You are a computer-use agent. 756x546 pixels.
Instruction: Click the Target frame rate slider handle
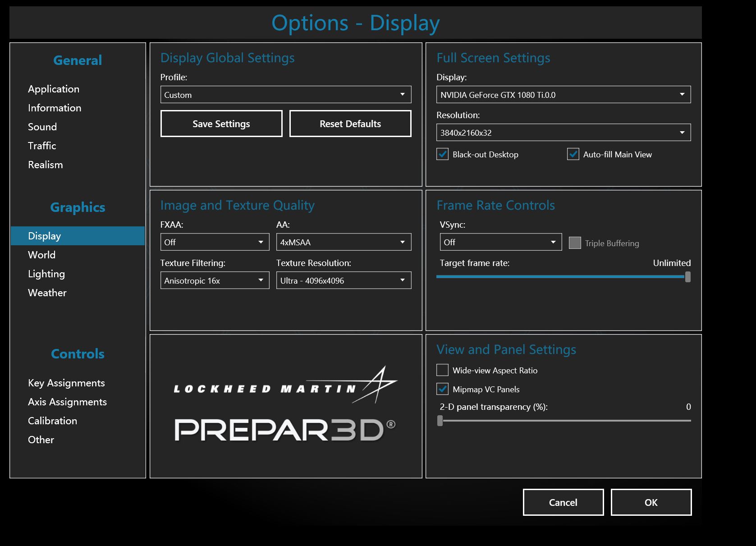pyautogui.click(x=687, y=277)
